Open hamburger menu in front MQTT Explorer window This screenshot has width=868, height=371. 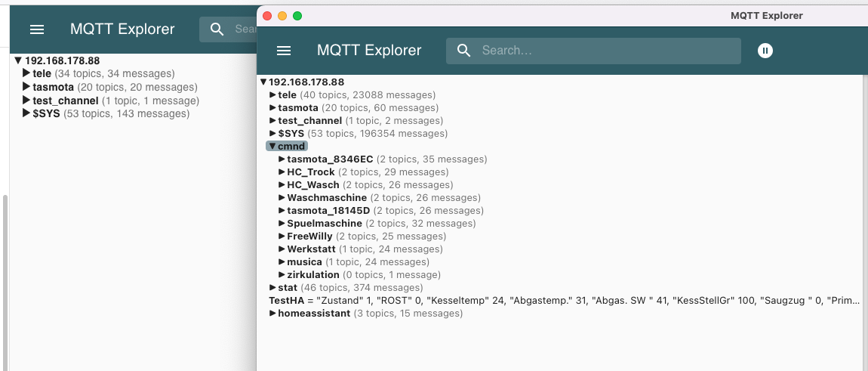click(x=284, y=51)
